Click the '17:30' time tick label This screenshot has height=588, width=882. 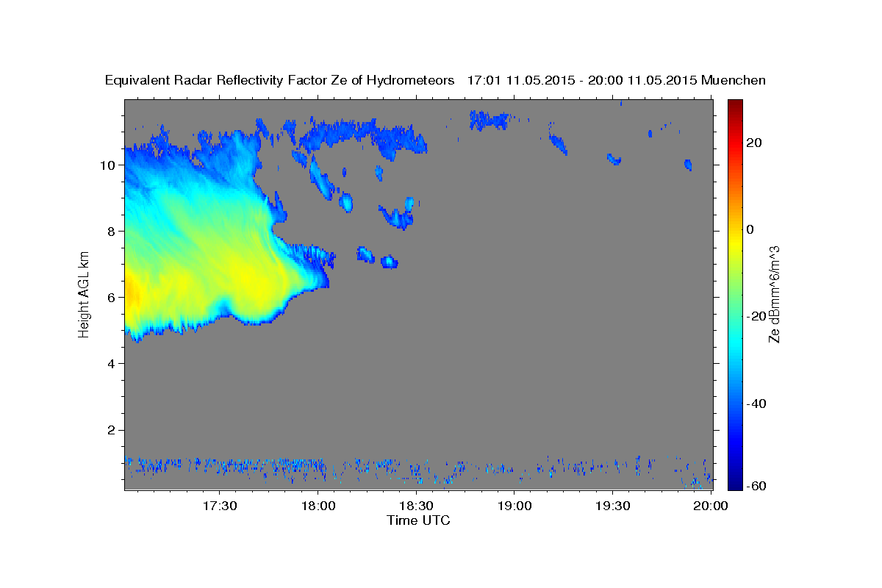[x=220, y=506]
